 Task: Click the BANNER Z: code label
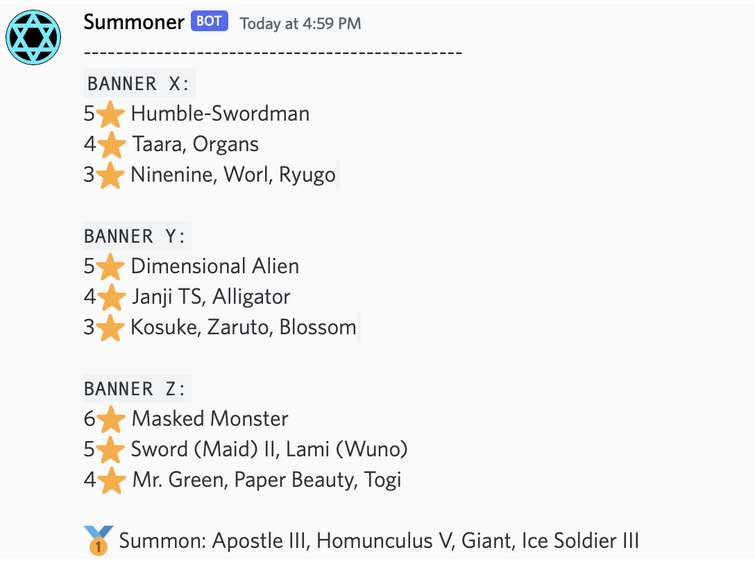point(137,388)
